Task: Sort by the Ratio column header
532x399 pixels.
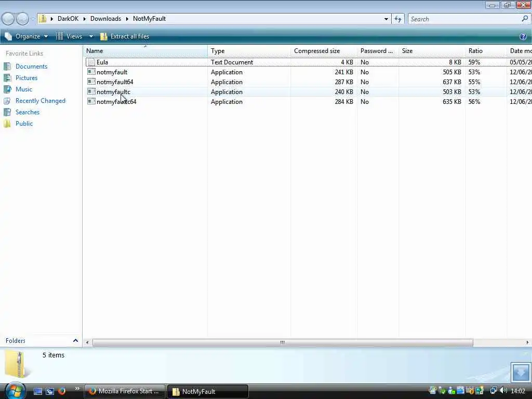Action: click(486, 51)
